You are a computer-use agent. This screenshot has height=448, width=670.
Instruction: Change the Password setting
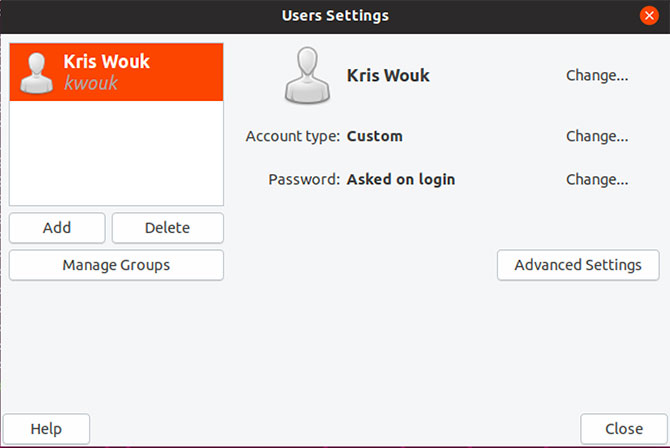[x=596, y=180]
